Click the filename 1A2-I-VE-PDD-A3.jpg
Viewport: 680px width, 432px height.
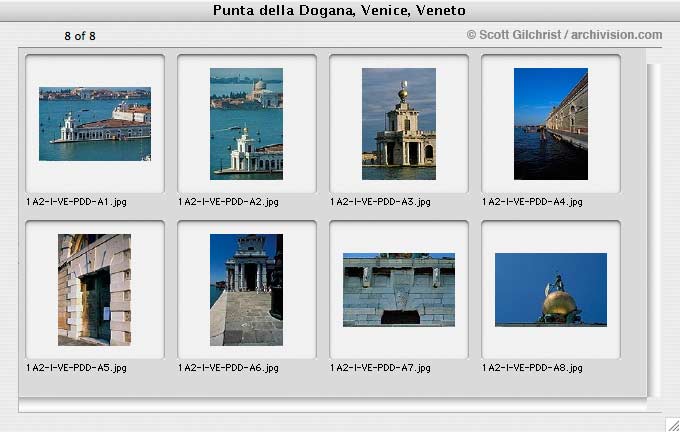(x=380, y=202)
